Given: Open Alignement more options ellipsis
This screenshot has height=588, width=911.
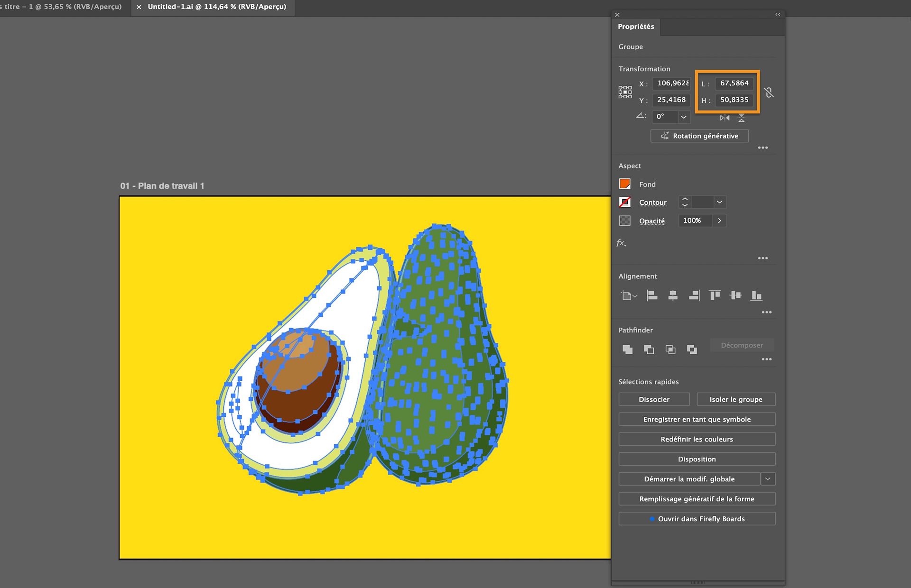Looking at the screenshot, I should coord(767,312).
